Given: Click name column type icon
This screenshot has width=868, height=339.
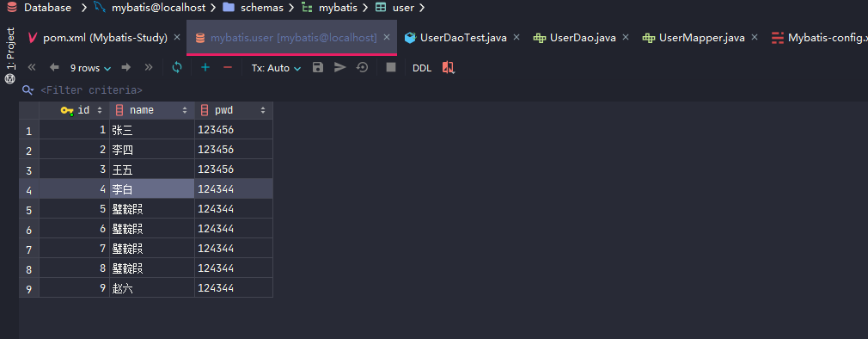Looking at the screenshot, I should click(119, 110).
